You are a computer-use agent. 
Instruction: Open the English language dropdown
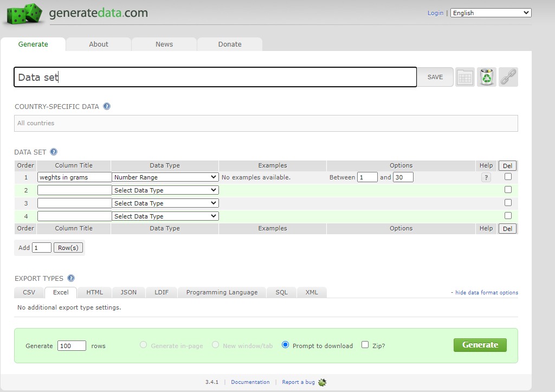point(491,13)
